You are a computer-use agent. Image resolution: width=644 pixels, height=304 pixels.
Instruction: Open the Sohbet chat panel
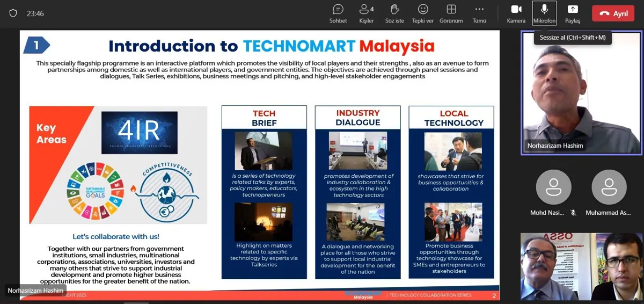tap(338, 14)
